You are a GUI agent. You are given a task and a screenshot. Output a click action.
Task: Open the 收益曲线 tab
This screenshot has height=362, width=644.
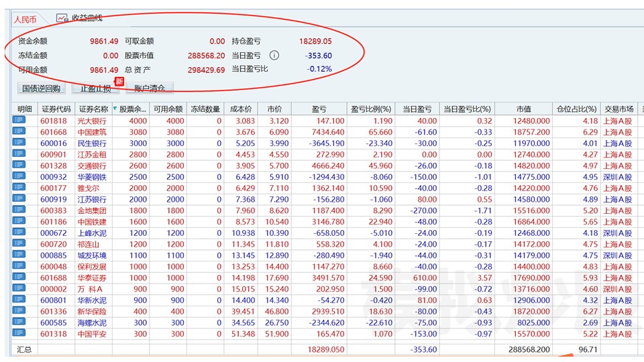coord(87,18)
